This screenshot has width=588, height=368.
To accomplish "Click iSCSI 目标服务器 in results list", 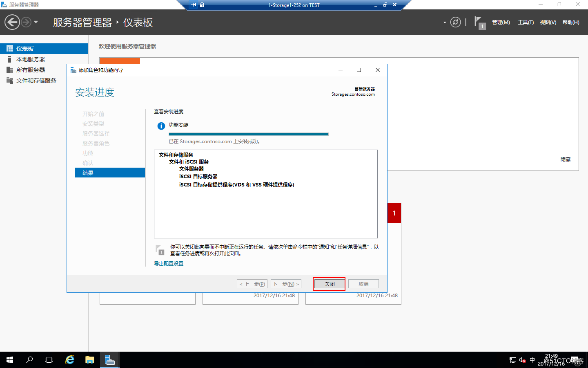I will coord(198,177).
